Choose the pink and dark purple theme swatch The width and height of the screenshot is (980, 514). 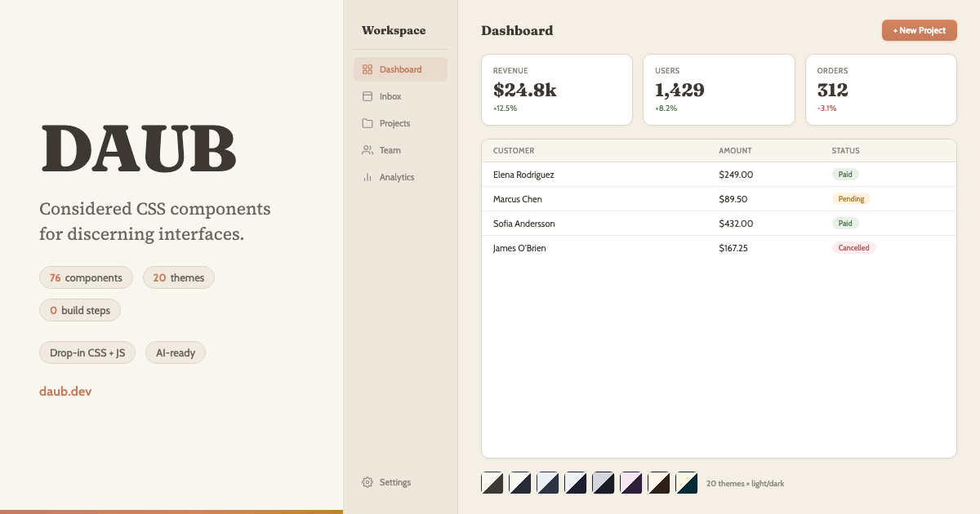631,483
